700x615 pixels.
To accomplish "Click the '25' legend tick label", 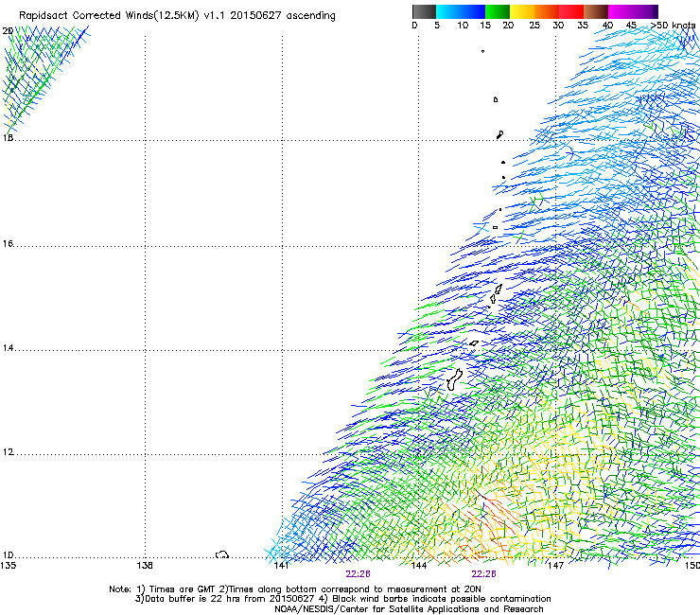I will (x=534, y=25).
